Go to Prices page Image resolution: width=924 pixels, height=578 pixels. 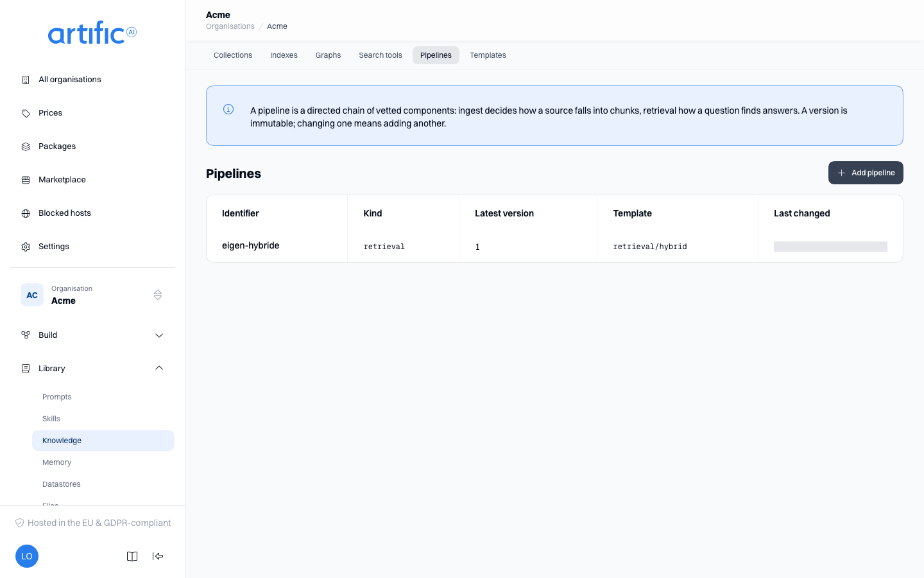click(x=92, y=113)
